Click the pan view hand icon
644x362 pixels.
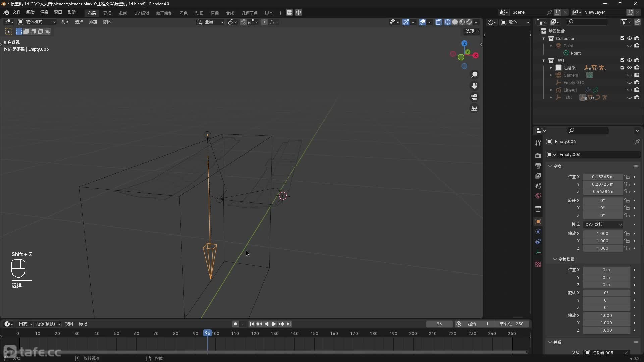coord(474,86)
